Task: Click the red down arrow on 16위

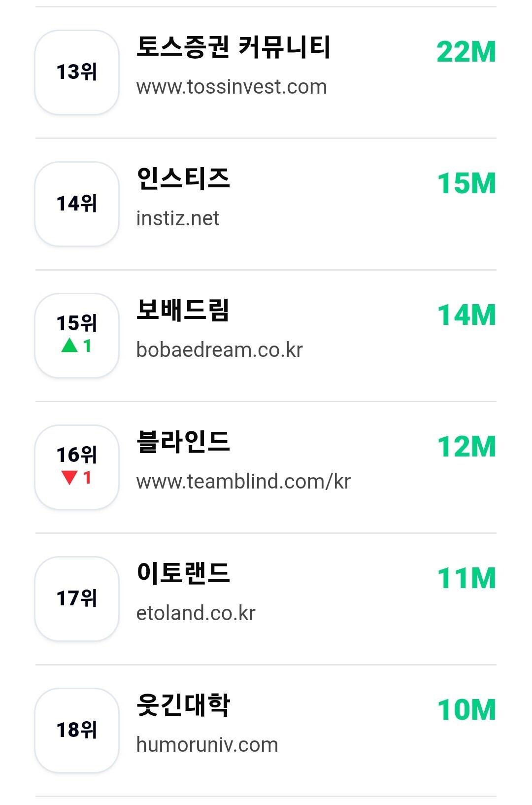Action: [70, 477]
